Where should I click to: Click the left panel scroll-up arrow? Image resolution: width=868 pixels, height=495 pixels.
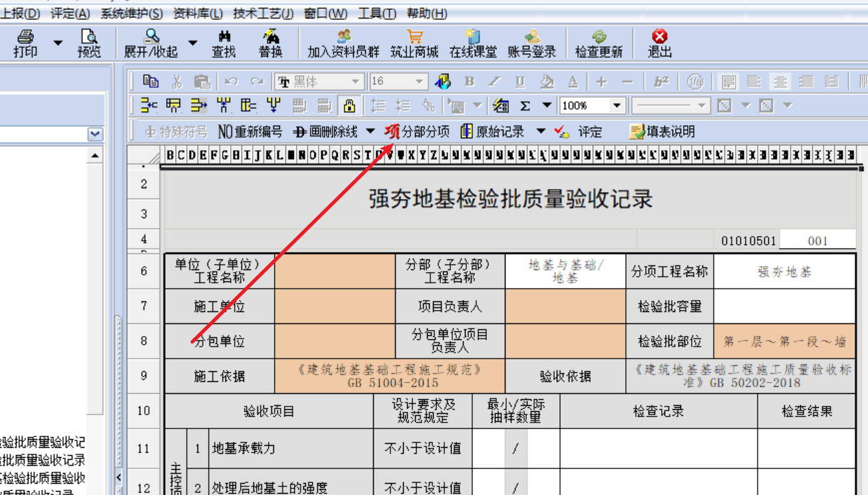(x=95, y=156)
